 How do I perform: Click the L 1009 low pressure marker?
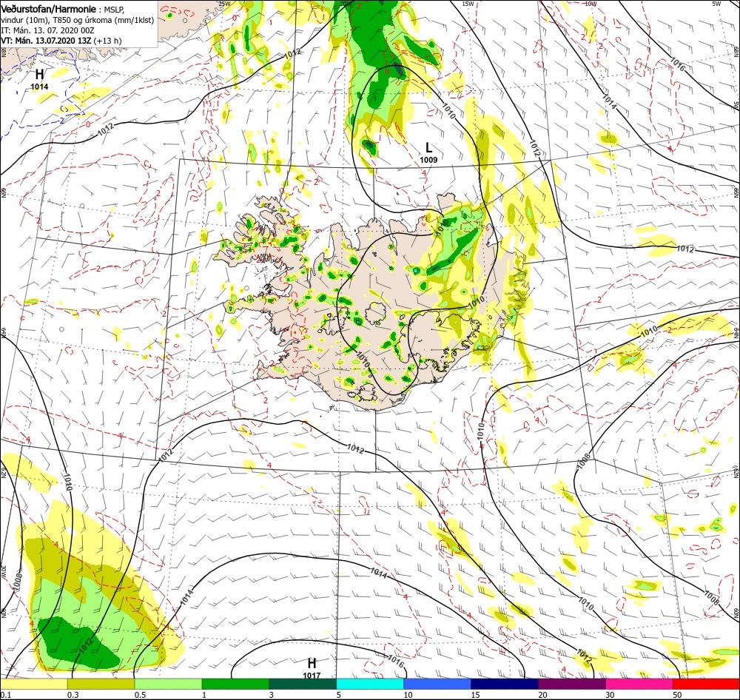[428, 153]
